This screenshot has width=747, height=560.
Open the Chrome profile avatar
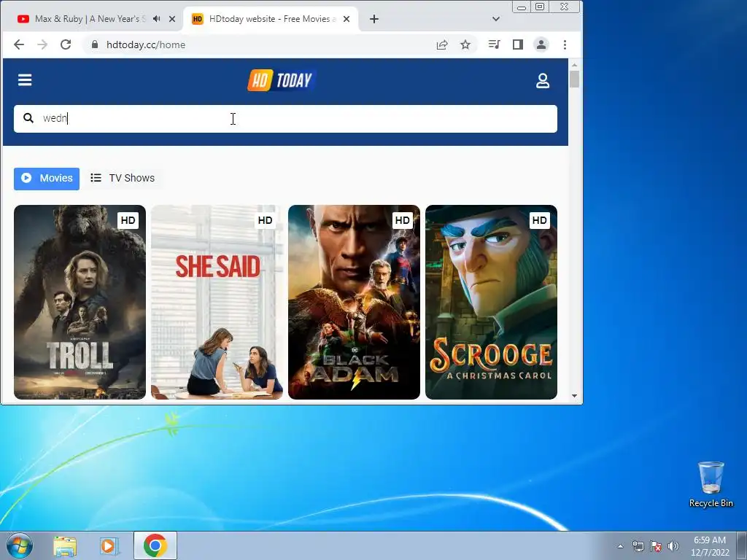pyautogui.click(x=541, y=44)
